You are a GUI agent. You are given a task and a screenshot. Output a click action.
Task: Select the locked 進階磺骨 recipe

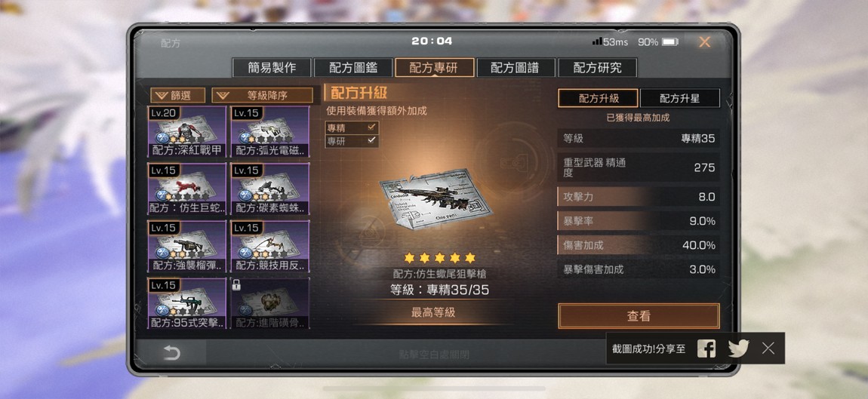(x=269, y=303)
